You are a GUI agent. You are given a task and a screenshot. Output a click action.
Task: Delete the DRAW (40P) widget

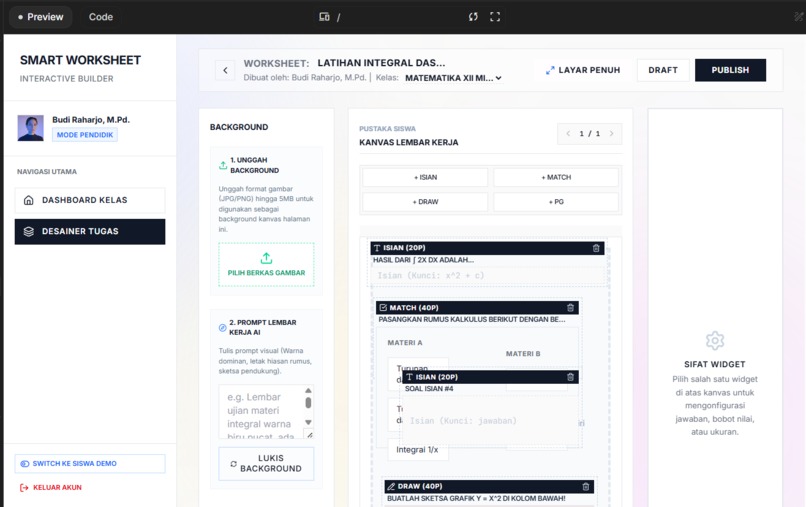click(585, 486)
